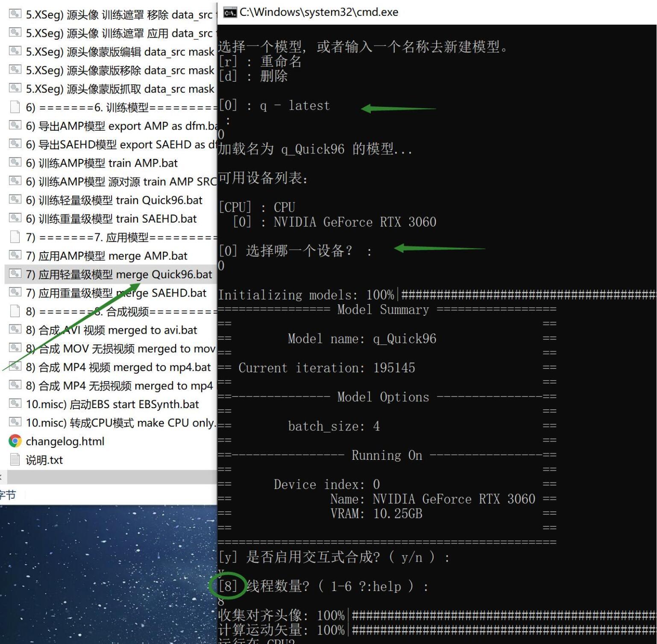
Task: Click the bat icon for train Quick96.bat
Action: (x=15, y=200)
